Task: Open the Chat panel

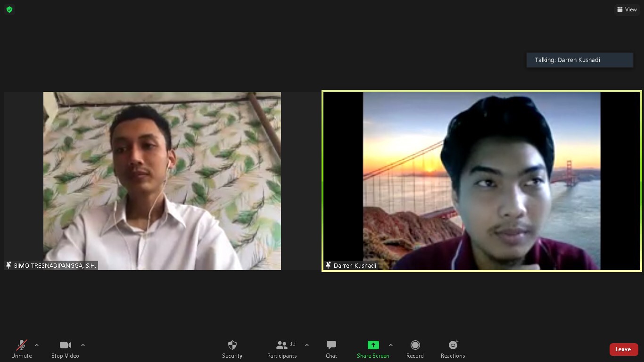Action: coord(331,349)
